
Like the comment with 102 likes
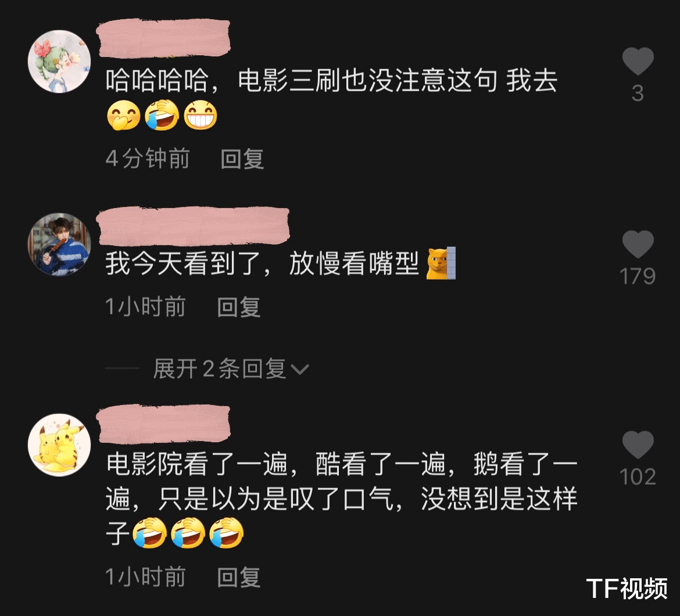click(638, 445)
